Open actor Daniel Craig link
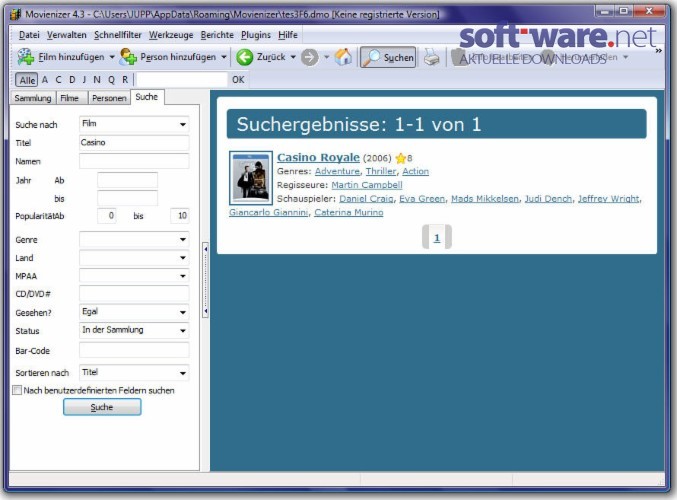 tap(366, 199)
